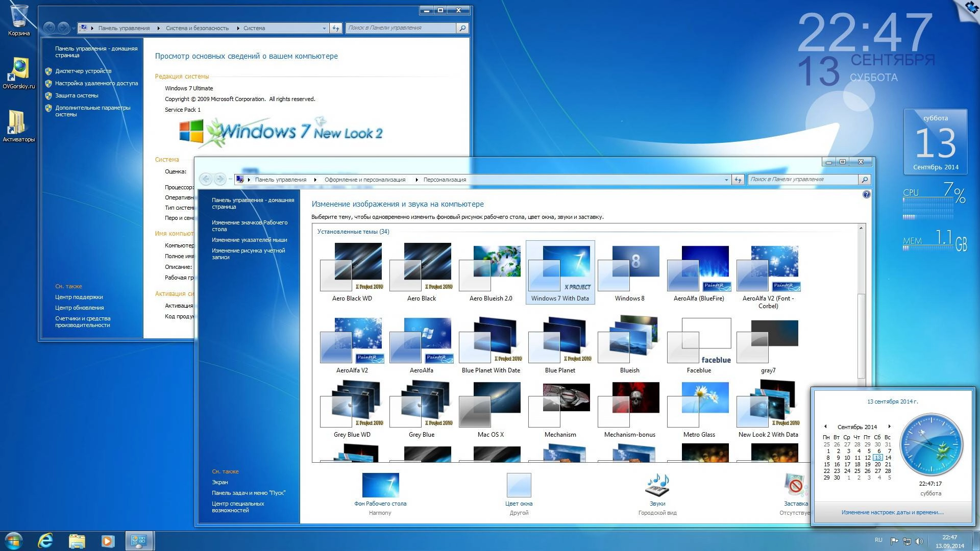Open Device Manager (Диспетчер устройств) shield link
Viewport: 980px width, 551px height.
(x=83, y=71)
